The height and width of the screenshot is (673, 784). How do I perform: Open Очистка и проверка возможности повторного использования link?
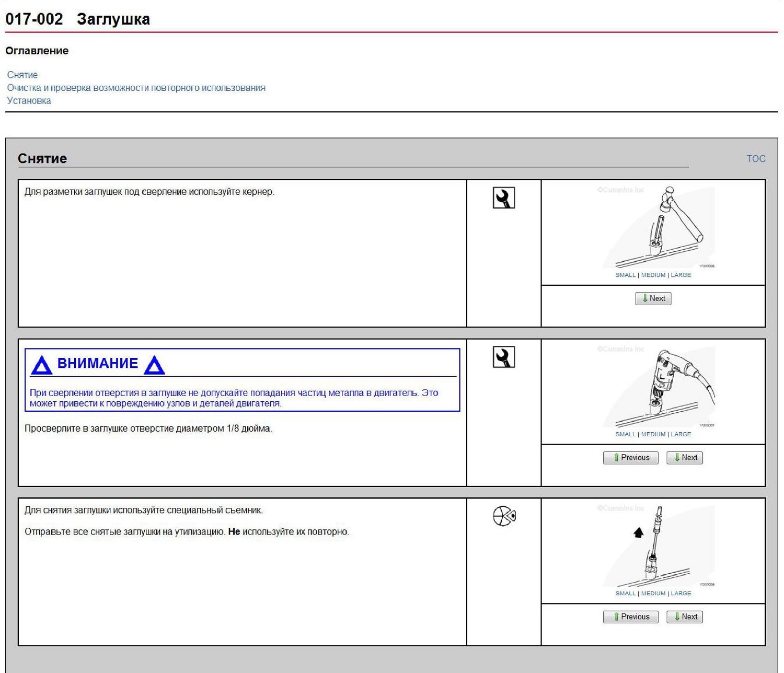(136, 88)
